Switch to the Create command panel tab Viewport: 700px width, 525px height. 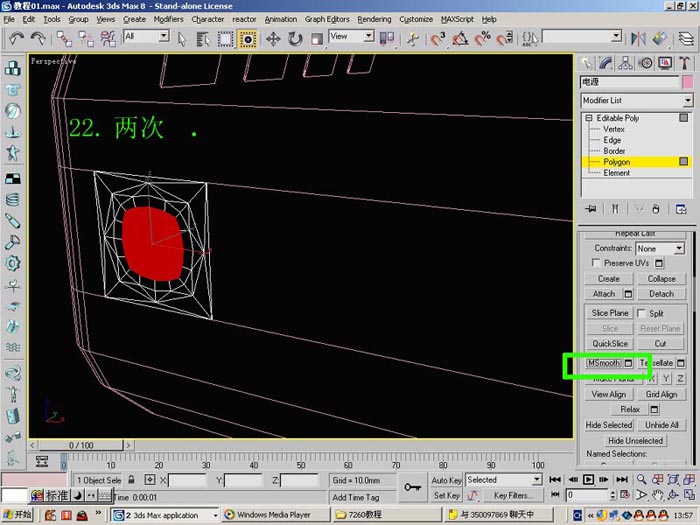(x=587, y=63)
